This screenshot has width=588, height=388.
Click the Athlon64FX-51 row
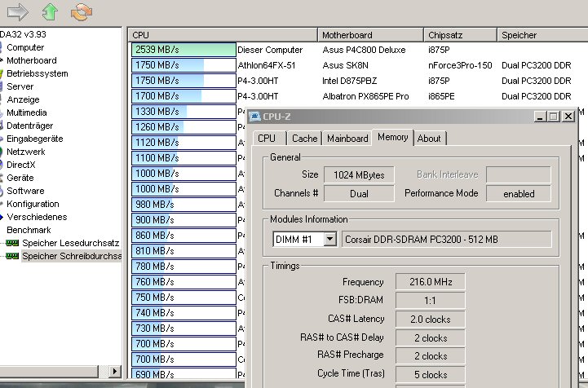[267, 65]
